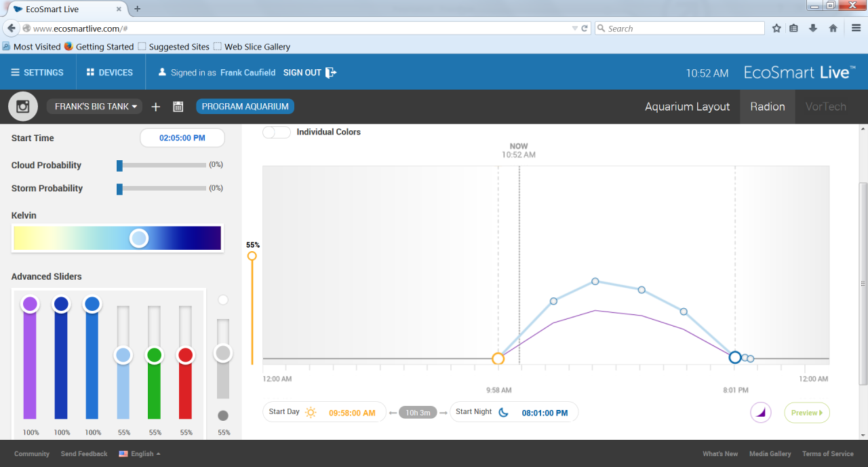
Task: Click the browser Search box
Action: point(679,29)
